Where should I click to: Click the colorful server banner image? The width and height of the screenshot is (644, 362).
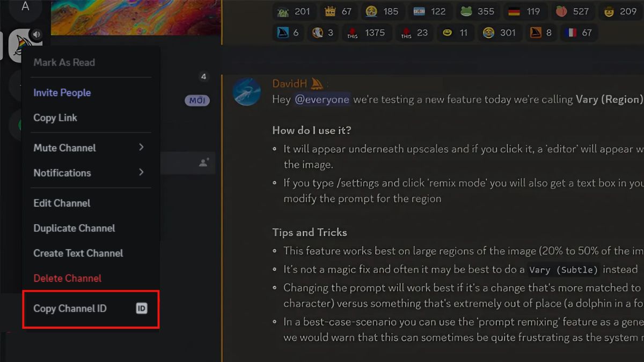136,17
